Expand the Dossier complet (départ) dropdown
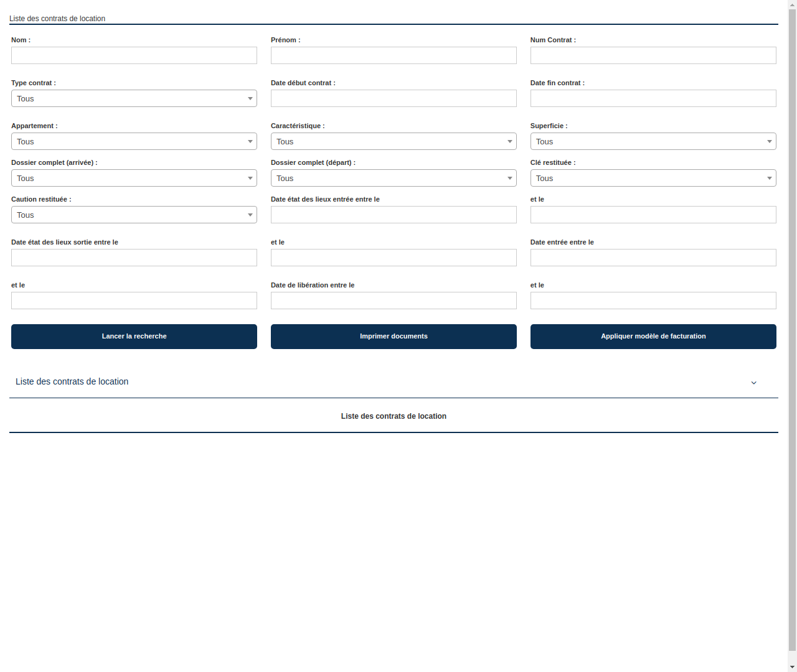 (394, 178)
